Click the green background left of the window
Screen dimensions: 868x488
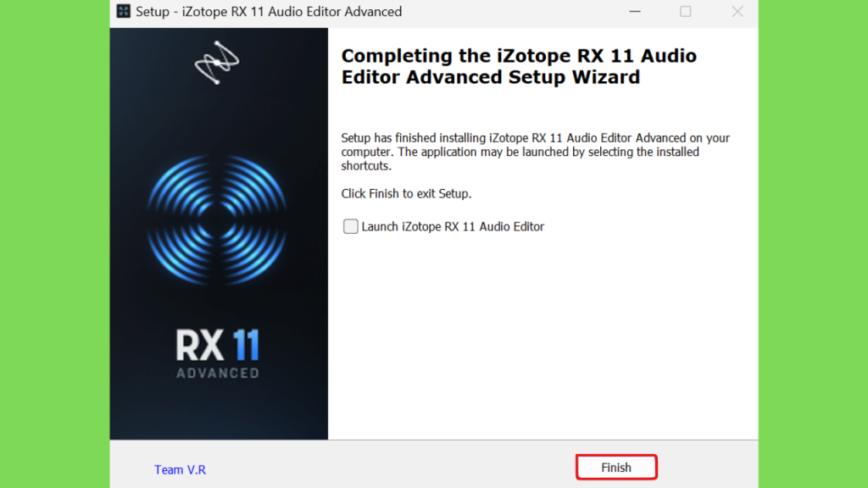pyautogui.click(x=55, y=244)
